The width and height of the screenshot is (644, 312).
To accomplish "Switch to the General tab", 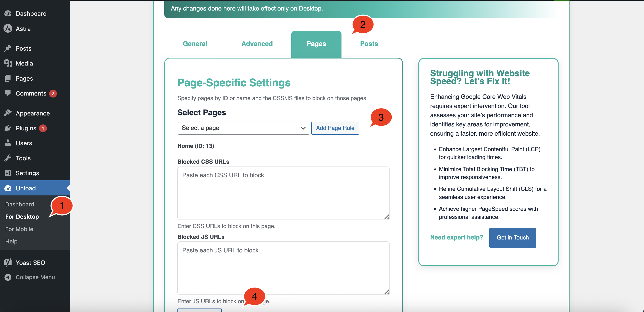I will pyautogui.click(x=195, y=44).
